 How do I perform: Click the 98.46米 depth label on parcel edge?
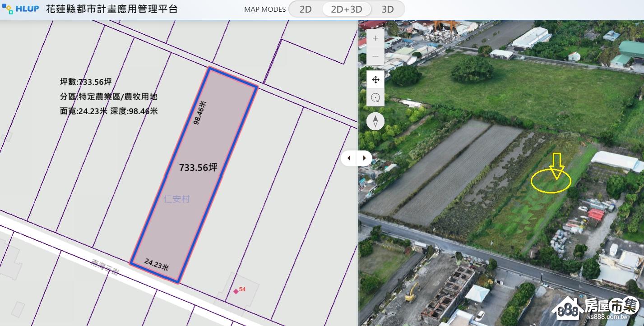click(x=199, y=113)
